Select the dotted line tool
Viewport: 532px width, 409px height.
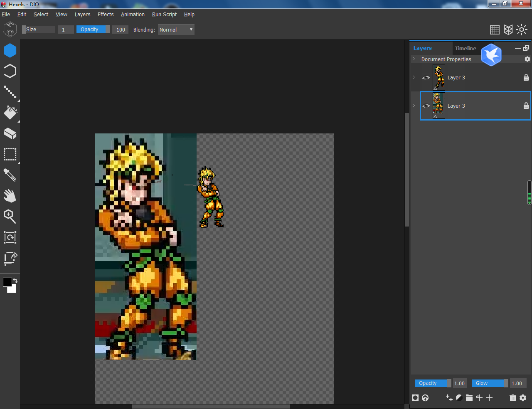pos(10,92)
